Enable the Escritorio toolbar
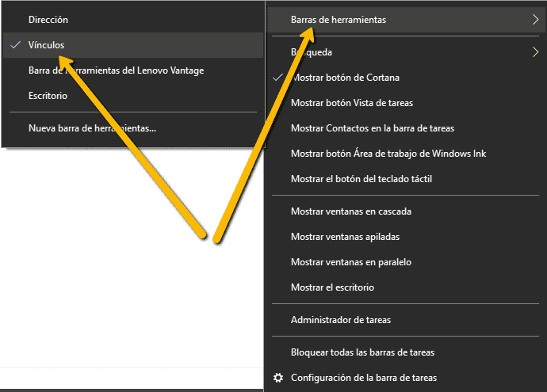 133,96
